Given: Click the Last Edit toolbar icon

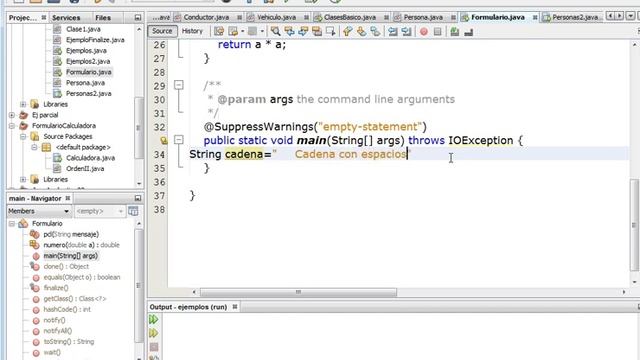Looking at the screenshot, I should [x=219, y=31].
